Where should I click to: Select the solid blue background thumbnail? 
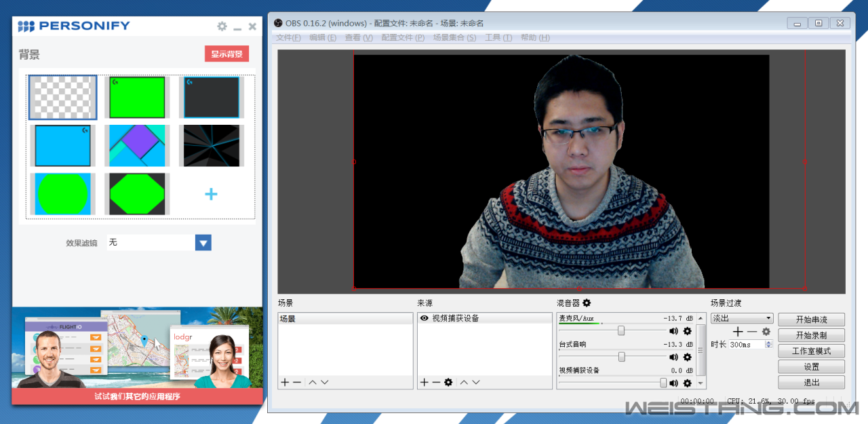point(62,145)
